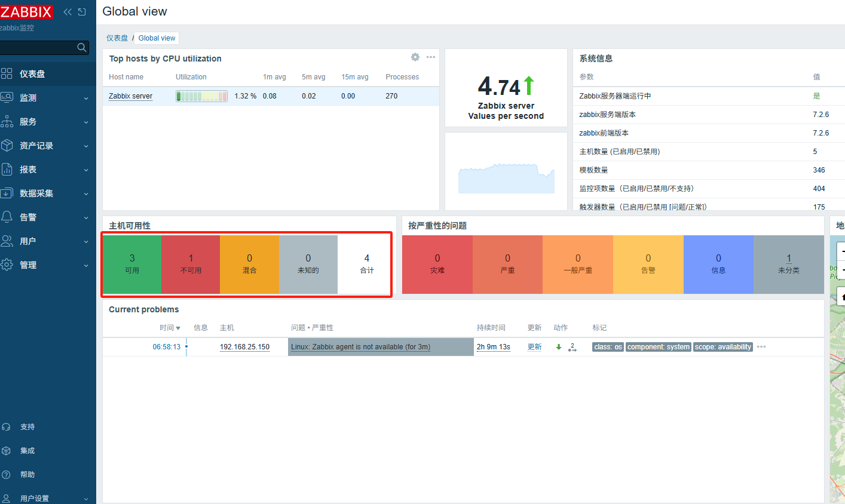
Task: Click the hide sidebar icon beside the chevrons
Action: point(82,12)
